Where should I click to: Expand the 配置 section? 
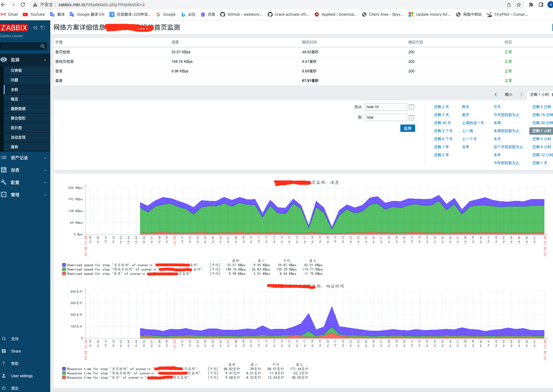(x=45, y=183)
